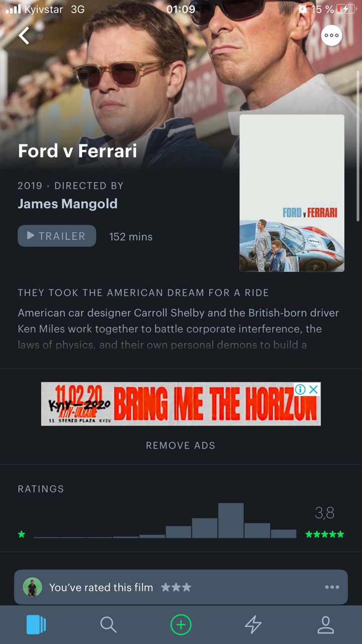Open more options on rated film banner

tap(332, 587)
